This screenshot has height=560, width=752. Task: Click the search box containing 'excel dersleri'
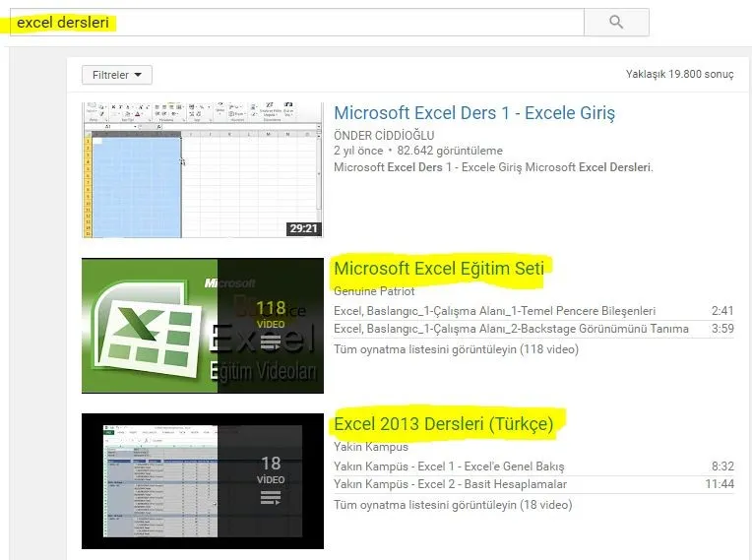coord(297,22)
